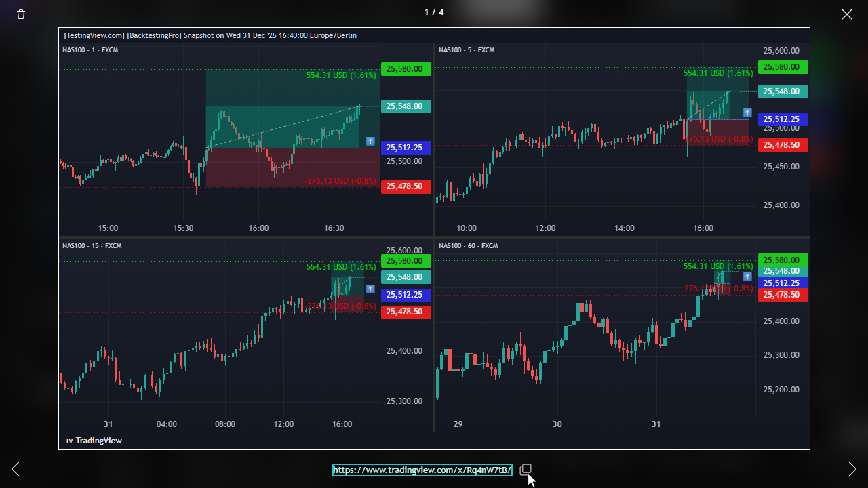Click the blue up-arrow in the 60-minute chart
Viewport: 868px width, 488px height.
(747, 277)
